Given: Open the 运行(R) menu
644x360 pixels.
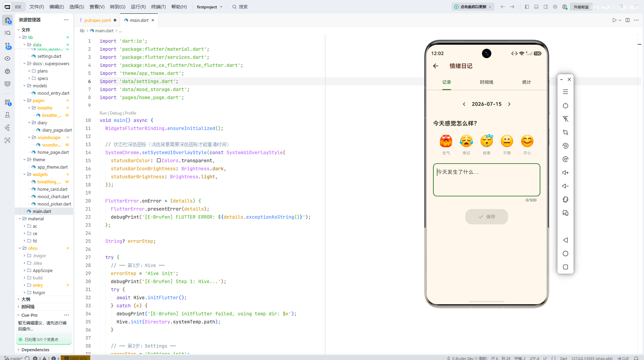Looking at the screenshot, I should click(138, 7).
